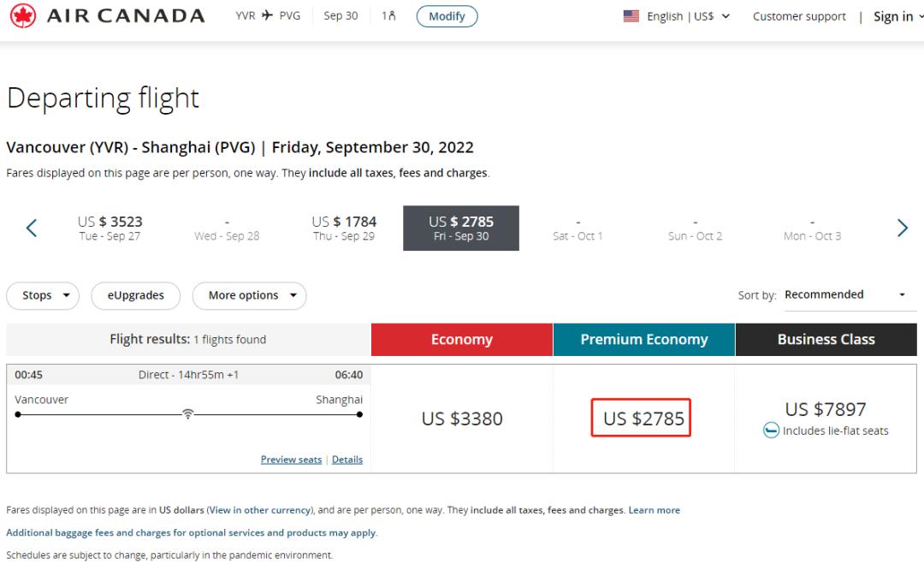Open the eUpgrades filter

pos(135,295)
